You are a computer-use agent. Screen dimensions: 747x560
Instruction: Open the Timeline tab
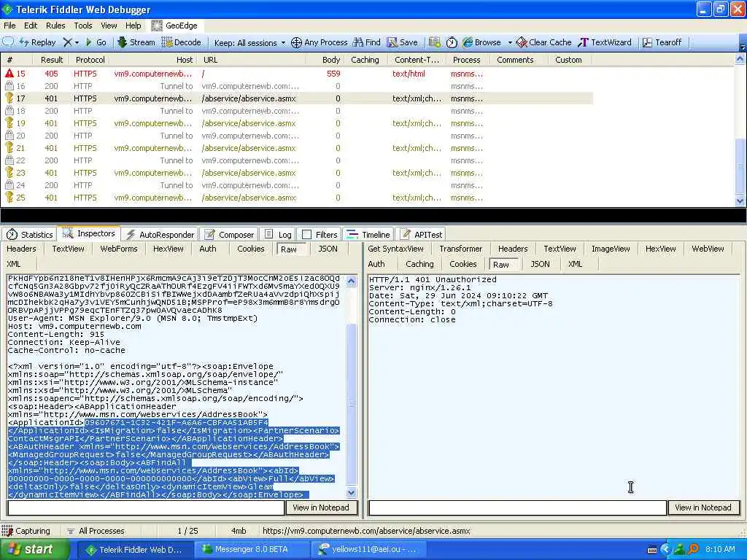[x=368, y=234]
